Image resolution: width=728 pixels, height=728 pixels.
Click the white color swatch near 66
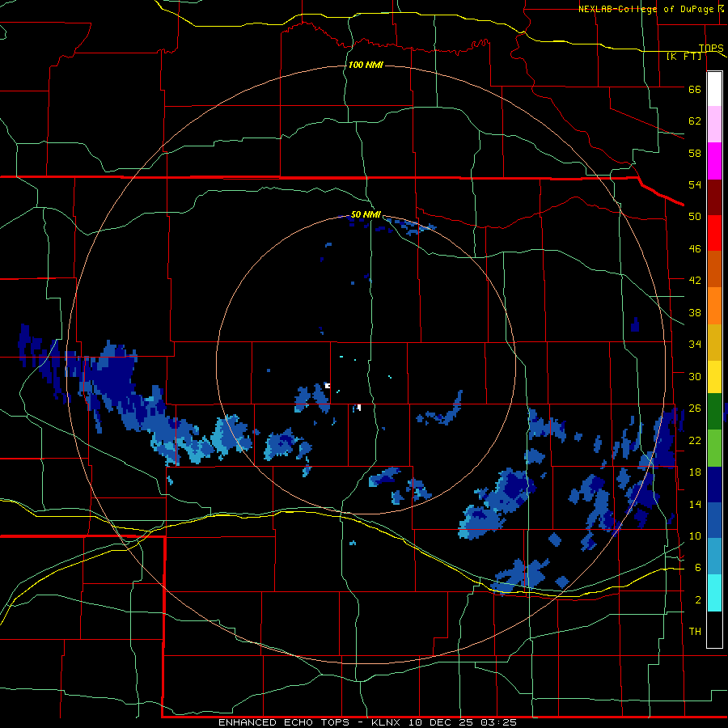pos(714,89)
